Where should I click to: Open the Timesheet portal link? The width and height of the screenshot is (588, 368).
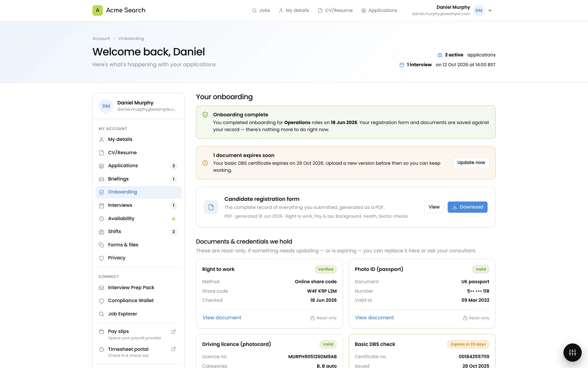tap(139, 352)
